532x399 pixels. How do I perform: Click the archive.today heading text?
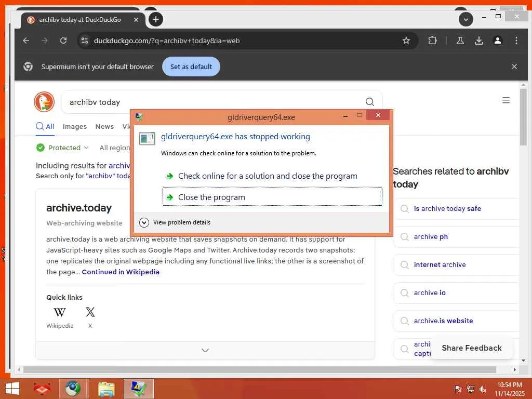click(x=79, y=208)
